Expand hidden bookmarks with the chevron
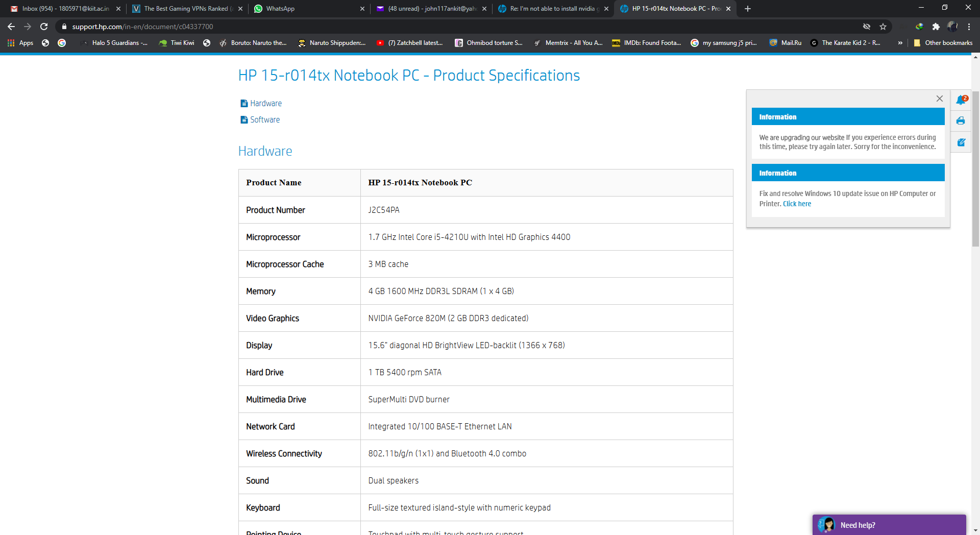 (x=900, y=43)
